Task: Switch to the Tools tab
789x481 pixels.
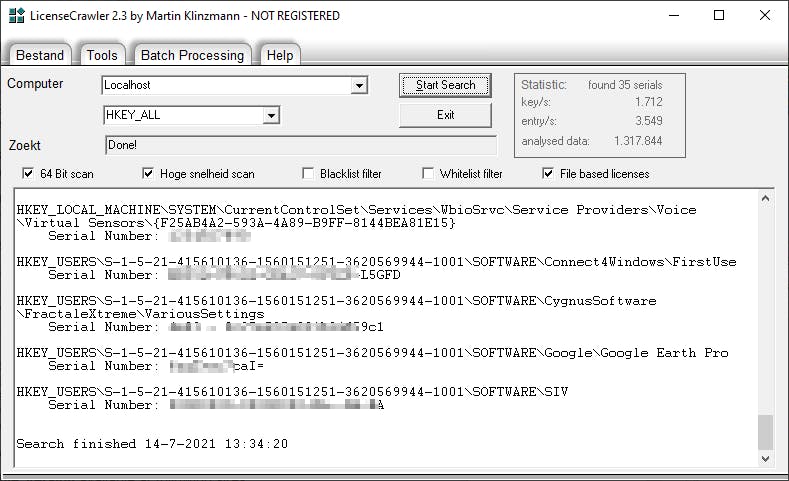Action: 101,55
